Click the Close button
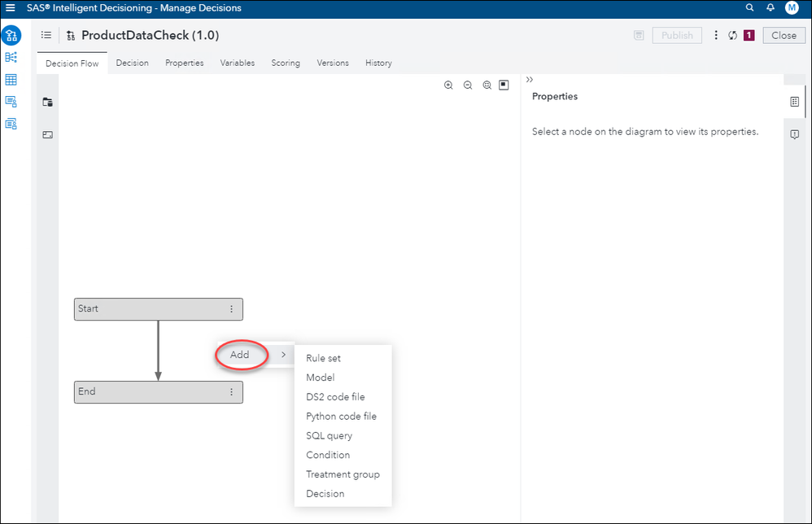 [784, 35]
